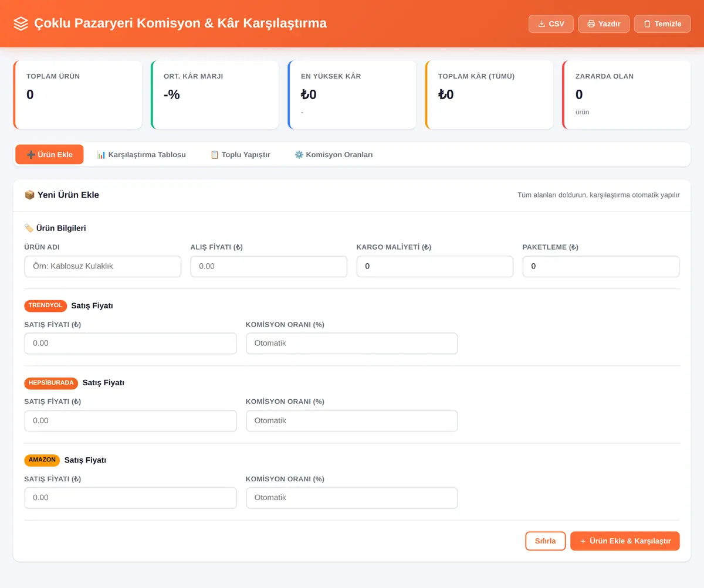Focus the Ürün Adı input field
Screen dimensions: 704x588
pos(103,266)
